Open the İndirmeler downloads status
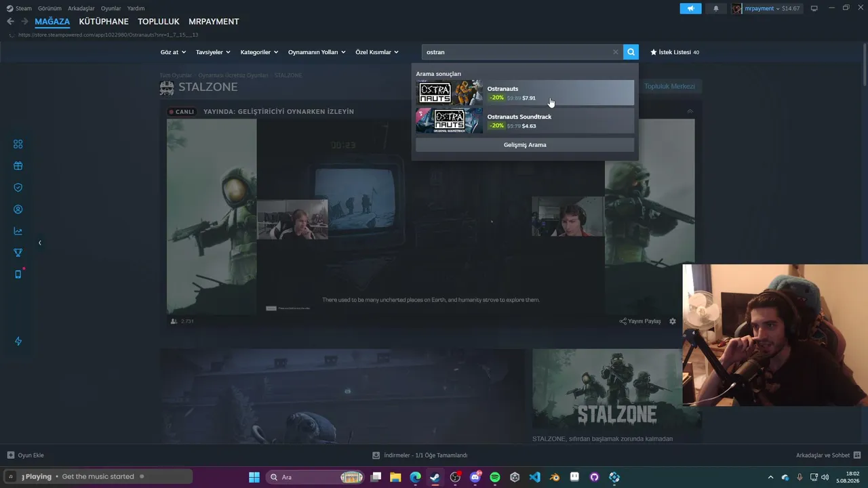The height and width of the screenshot is (488, 868). pyautogui.click(x=420, y=455)
